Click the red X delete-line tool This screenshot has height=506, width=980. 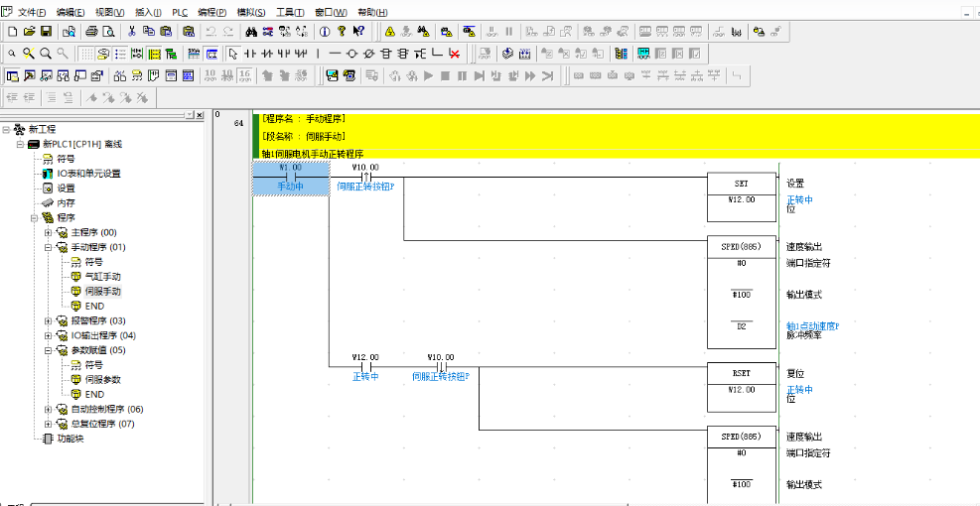(454, 54)
